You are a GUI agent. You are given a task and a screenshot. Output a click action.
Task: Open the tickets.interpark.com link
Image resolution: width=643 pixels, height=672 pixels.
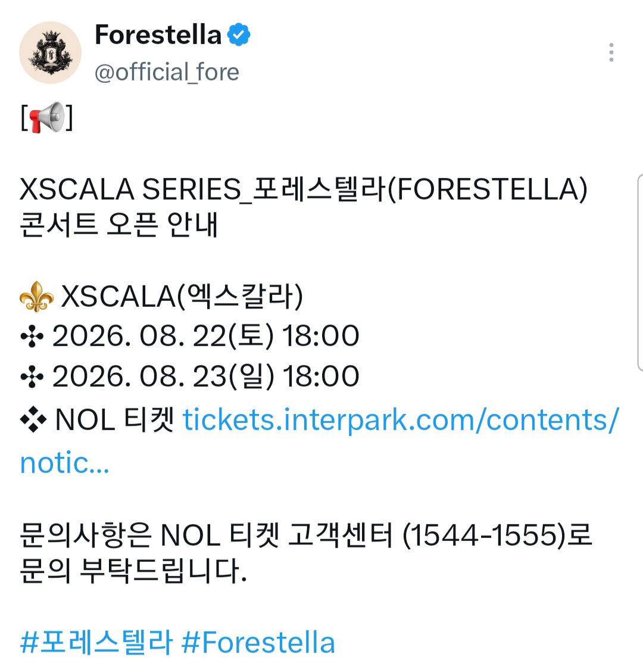[x=401, y=419]
